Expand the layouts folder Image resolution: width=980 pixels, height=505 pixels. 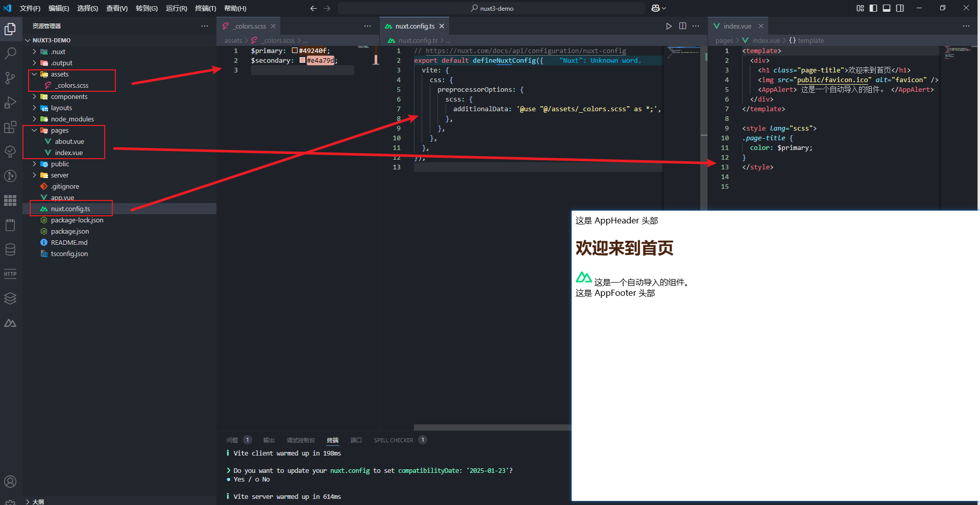tap(34, 108)
